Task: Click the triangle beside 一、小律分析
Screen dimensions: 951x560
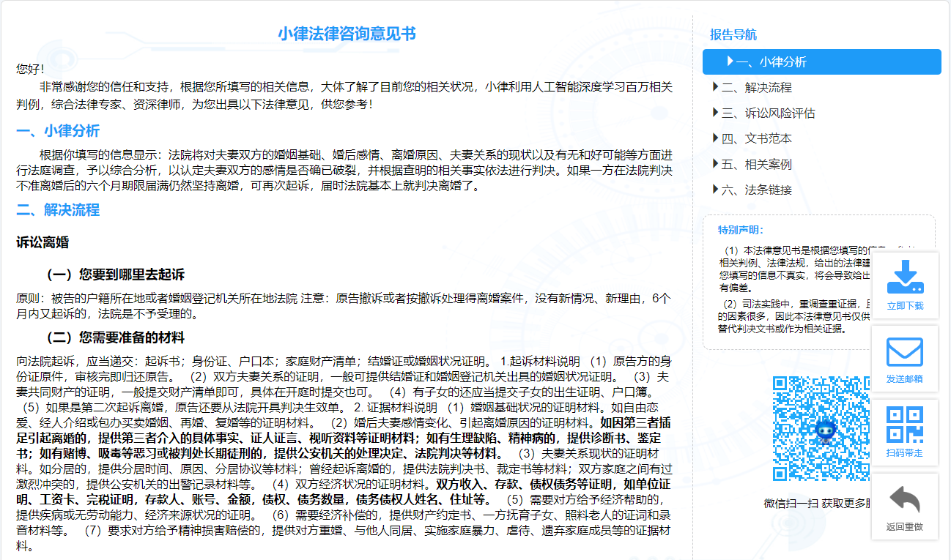Action: (x=730, y=61)
